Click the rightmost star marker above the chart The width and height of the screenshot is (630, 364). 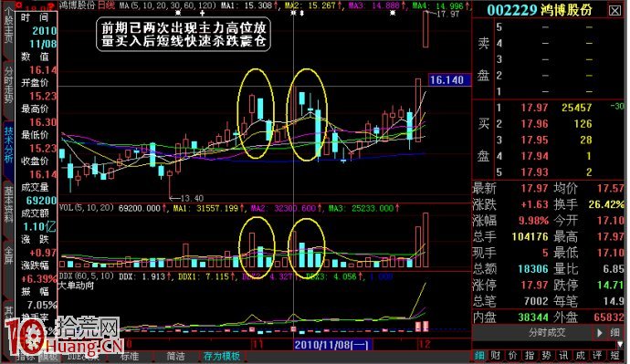pos(393,14)
